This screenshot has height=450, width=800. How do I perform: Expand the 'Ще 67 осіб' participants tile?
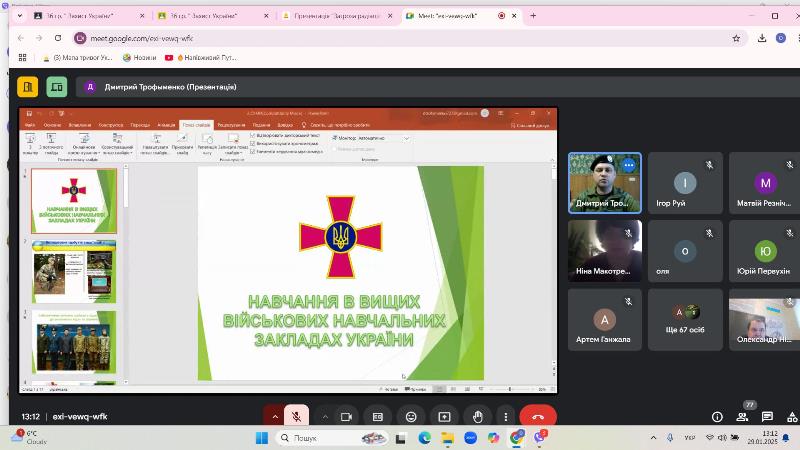[685, 319]
